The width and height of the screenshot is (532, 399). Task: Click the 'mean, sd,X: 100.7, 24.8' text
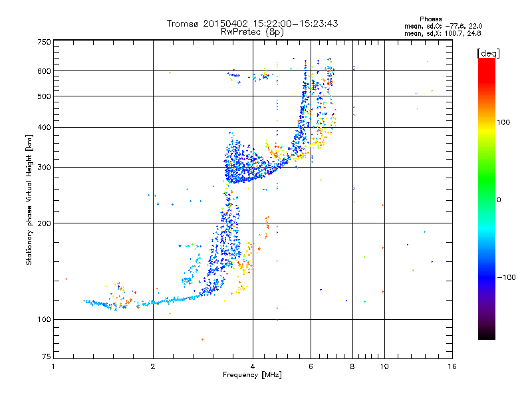click(442, 33)
